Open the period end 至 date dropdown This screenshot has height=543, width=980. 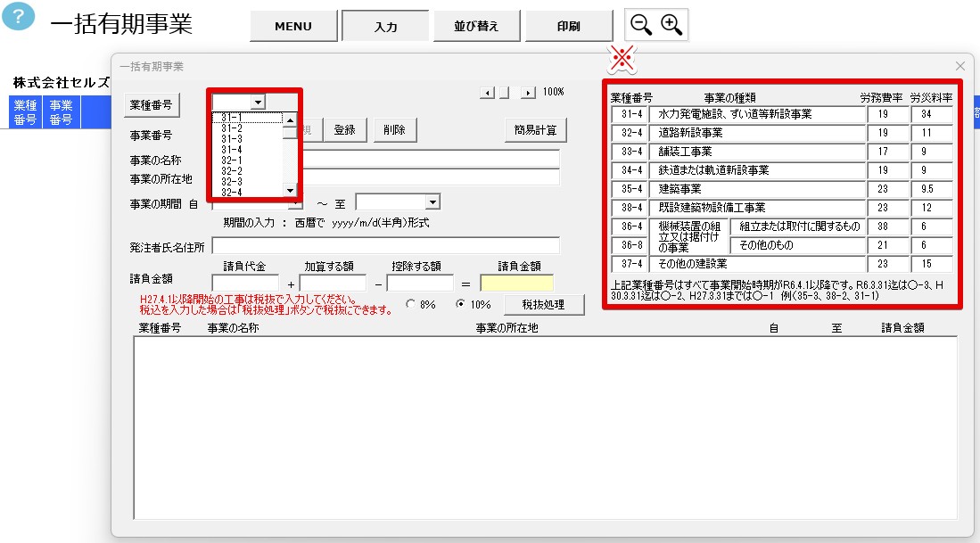click(432, 202)
